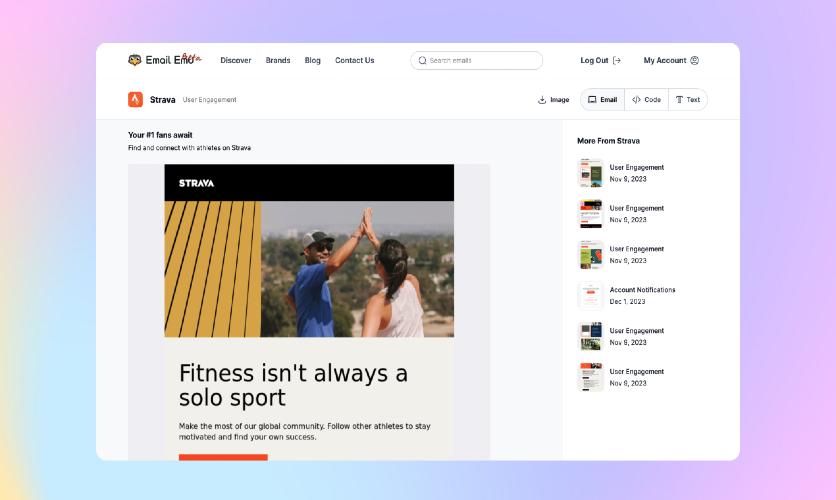Open the User Engagement Nov 8 thumbnail
The width and height of the screenshot is (836, 500).
591,377
